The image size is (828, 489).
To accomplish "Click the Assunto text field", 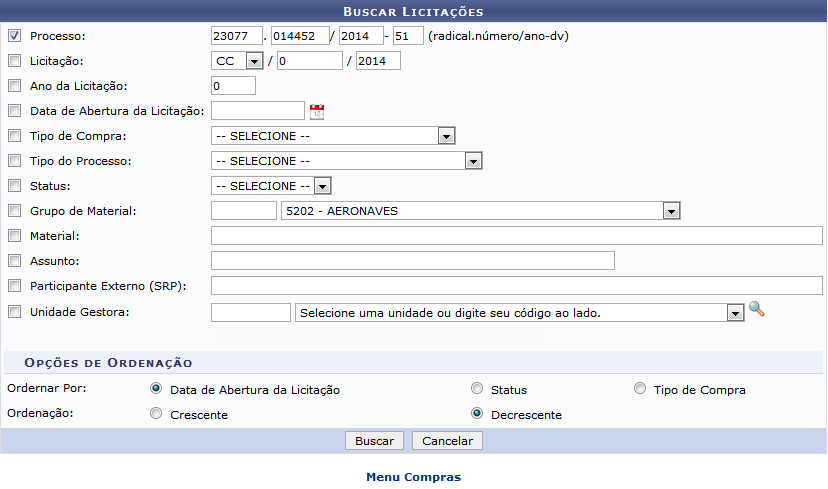I will point(412,261).
